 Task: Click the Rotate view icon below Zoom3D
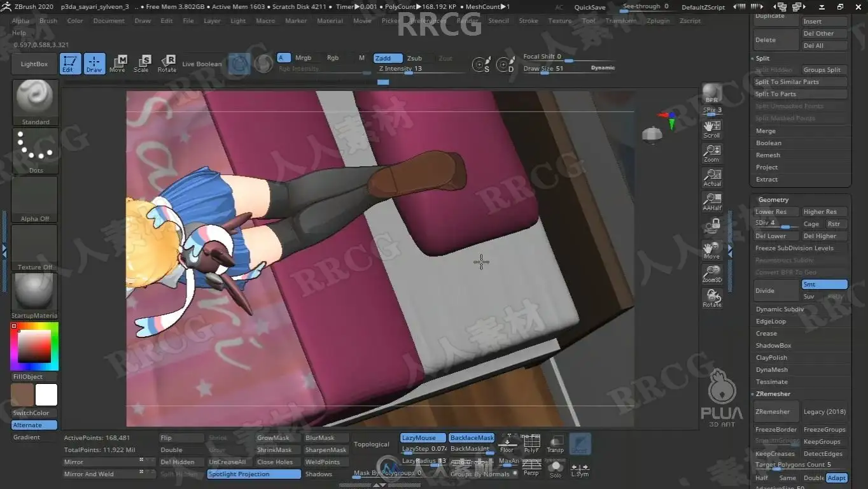point(712,299)
